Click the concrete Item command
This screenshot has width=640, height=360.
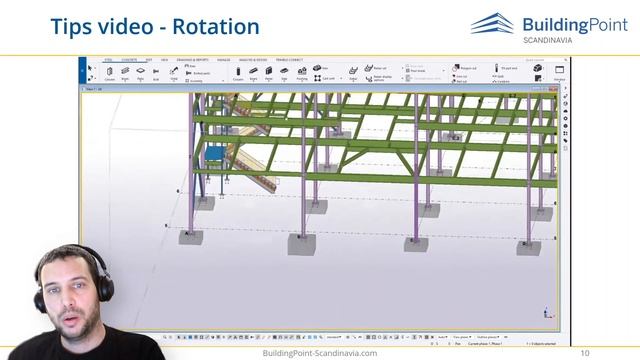(x=320, y=68)
